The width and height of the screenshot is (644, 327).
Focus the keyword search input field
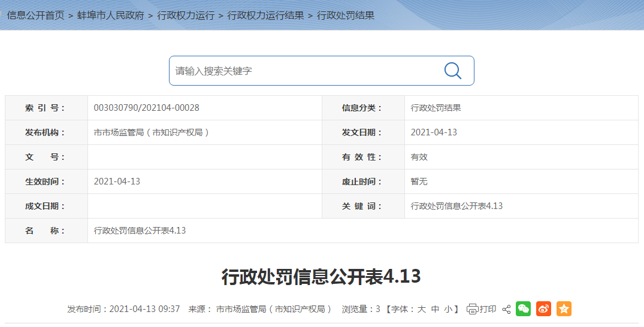(x=306, y=71)
